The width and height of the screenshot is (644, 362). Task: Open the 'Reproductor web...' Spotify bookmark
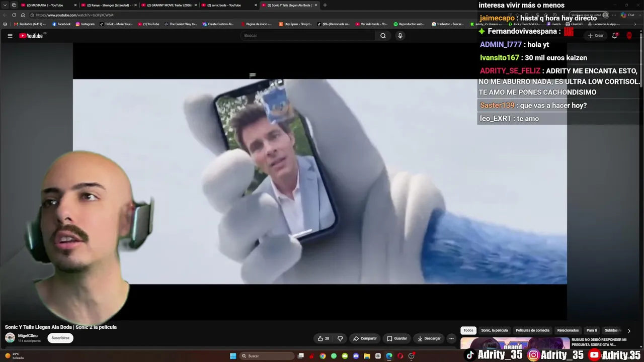click(410, 24)
